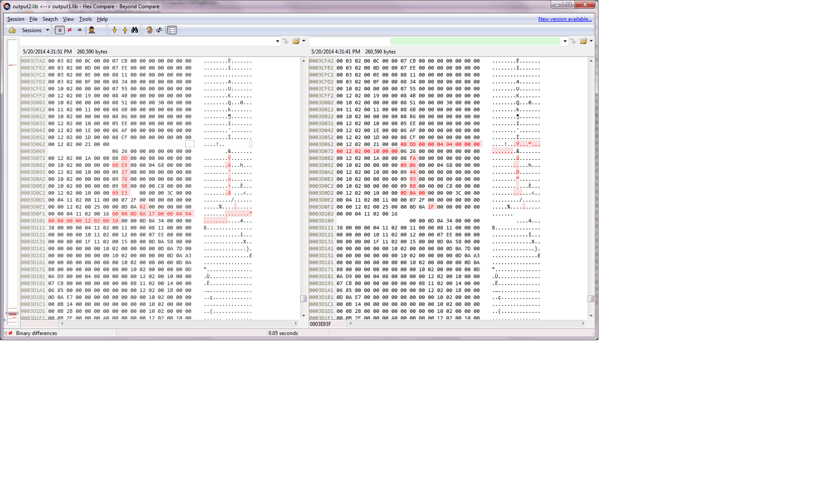
Task: Select left pane address 0003CFA2
Action: (x=33, y=61)
